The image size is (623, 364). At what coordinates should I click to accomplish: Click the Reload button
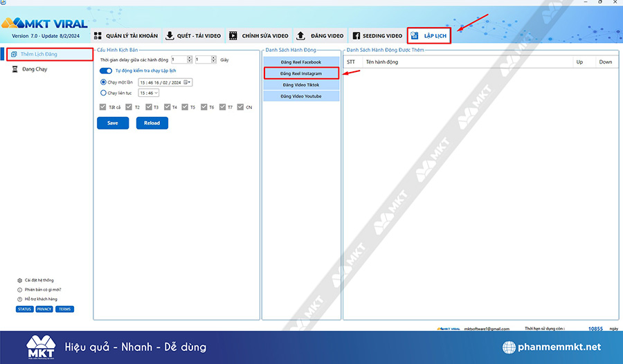point(152,123)
